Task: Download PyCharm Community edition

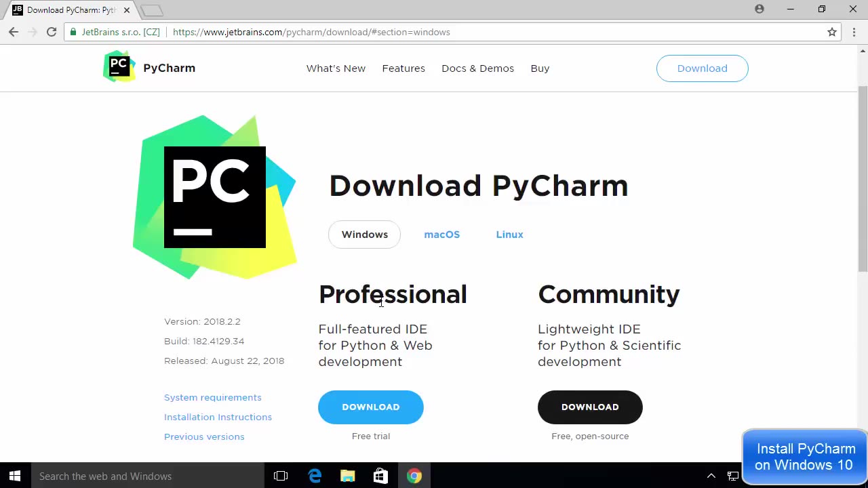Action: (590, 407)
